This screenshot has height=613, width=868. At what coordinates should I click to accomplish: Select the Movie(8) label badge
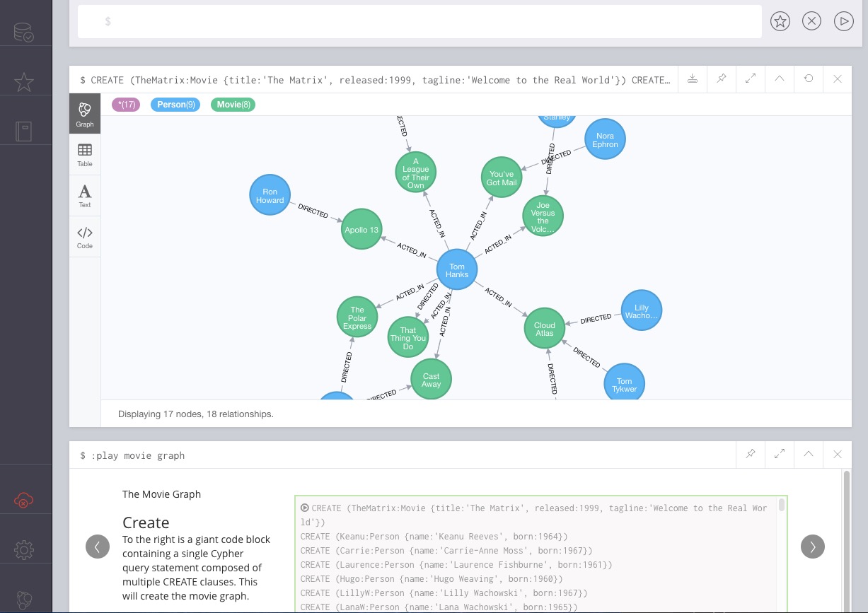pyautogui.click(x=233, y=105)
